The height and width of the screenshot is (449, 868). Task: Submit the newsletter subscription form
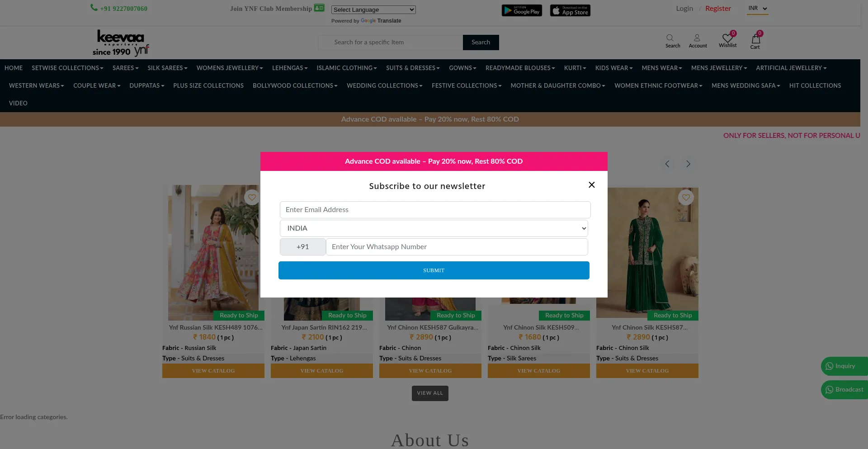[x=434, y=270]
